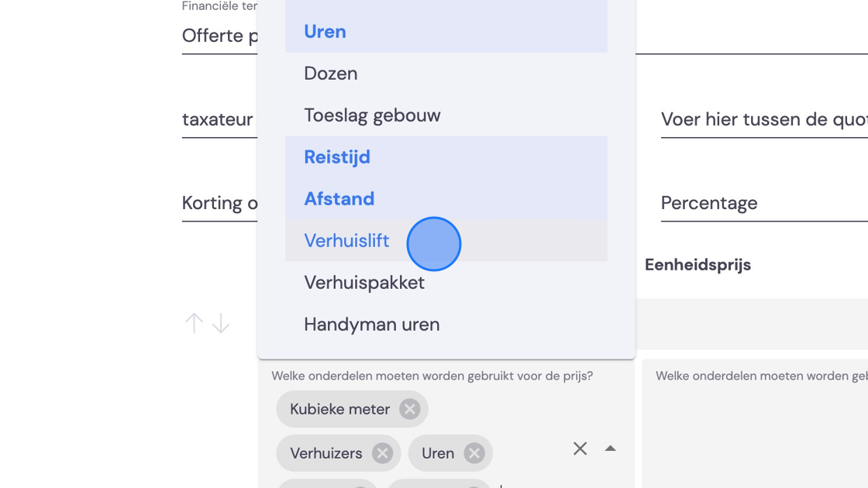Image resolution: width=868 pixels, height=488 pixels.
Task: Pick Handyman uren from the list
Action: click(x=446, y=325)
